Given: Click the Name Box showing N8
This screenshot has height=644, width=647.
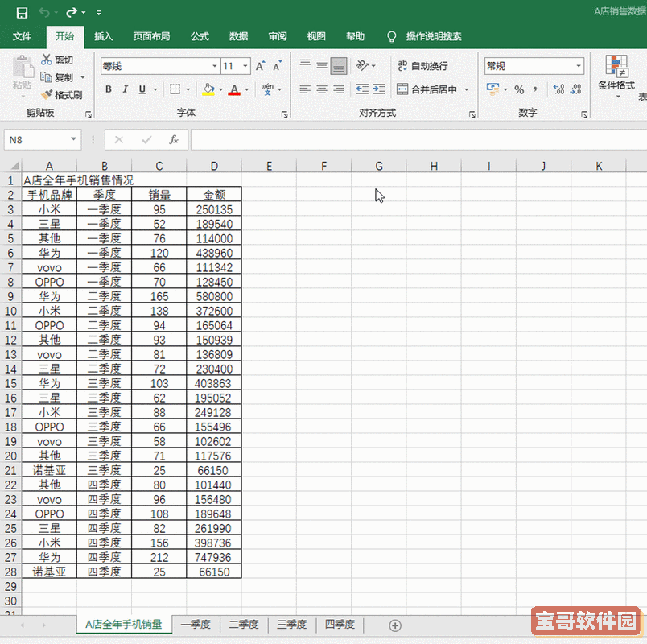Looking at the screenshot, I should pos(43,140).
